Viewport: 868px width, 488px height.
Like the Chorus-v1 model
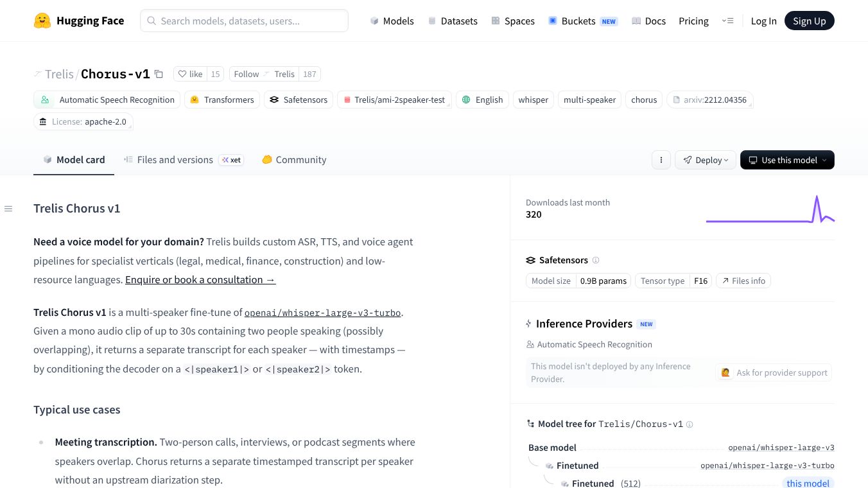pos(190,74)
